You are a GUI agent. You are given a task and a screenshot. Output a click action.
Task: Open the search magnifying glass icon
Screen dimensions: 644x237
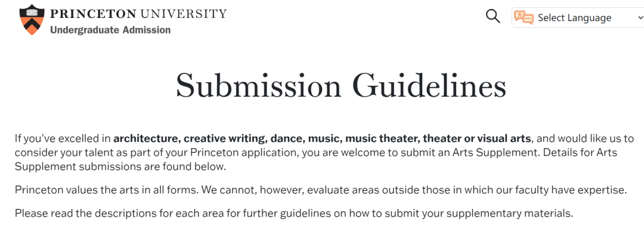point(493,17)
